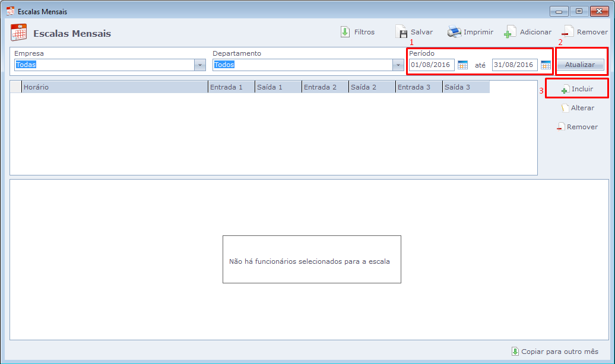Expand the Departamento dropdown arrow
Image resolution: width=615 pixels, height=364 pixels.
(398, 65)
